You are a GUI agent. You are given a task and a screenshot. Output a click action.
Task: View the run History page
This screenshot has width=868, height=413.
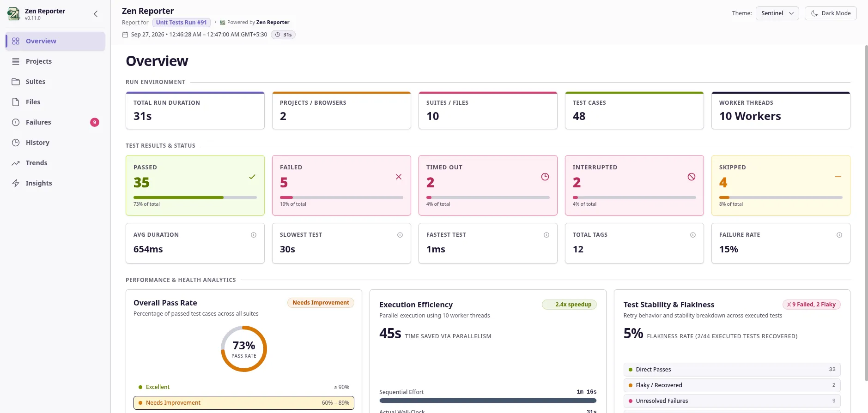pyautogui.click(x=55, y=143)
